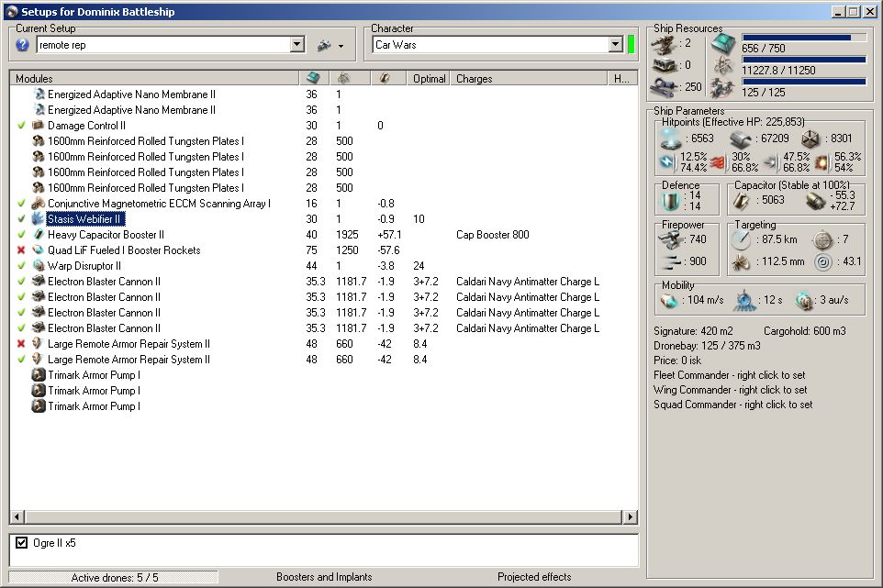This screenshot has width=883, height=588.
Task: Click the Warp Disruptor II module icon
Action: [x=38, y=266]
